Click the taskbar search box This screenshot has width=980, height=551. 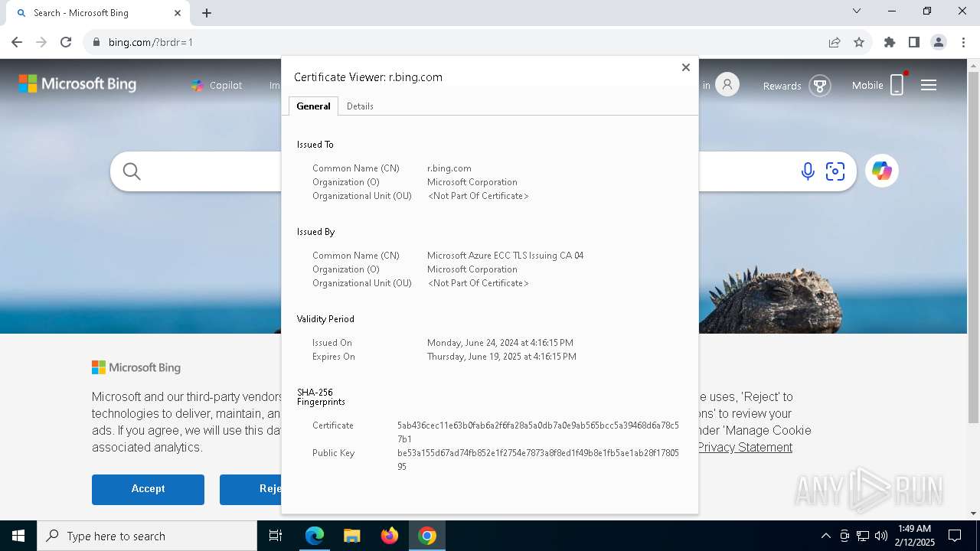pos(147,536)
